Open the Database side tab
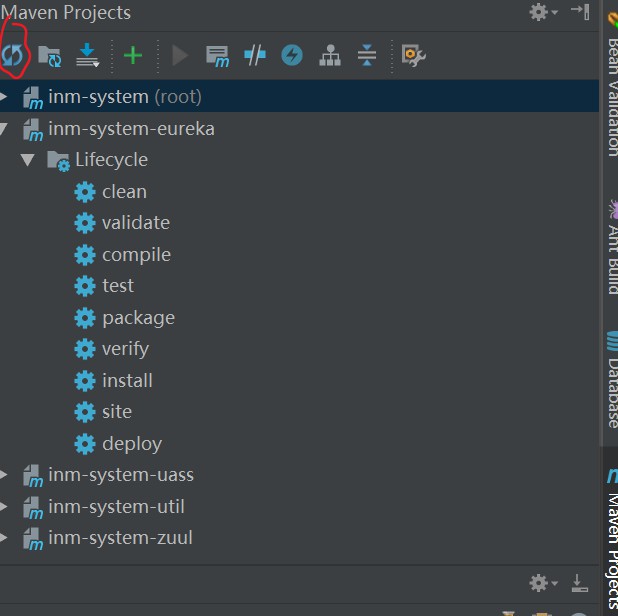This screenshot has width=618, height=616. coord(612,380)
